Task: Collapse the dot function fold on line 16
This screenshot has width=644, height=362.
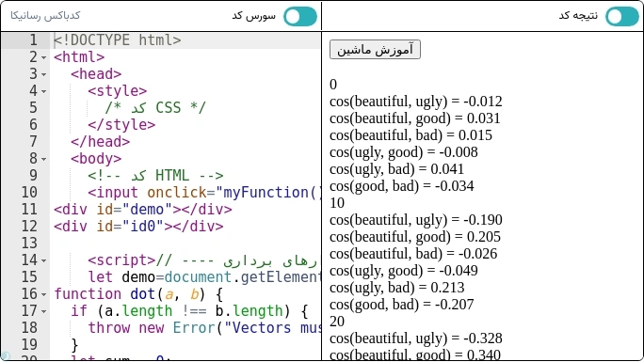Action: click(44, 294)
